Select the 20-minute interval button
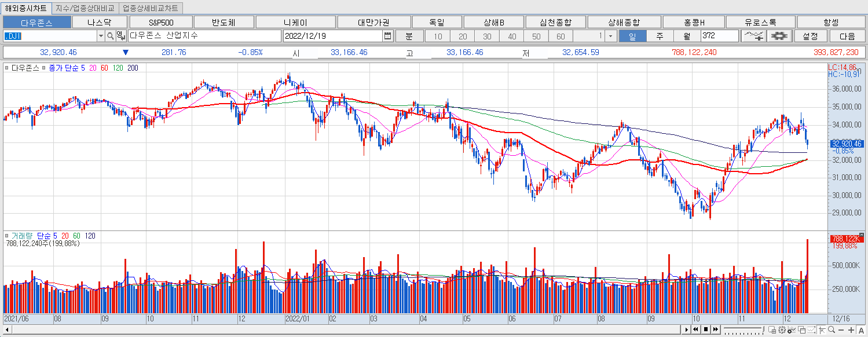This screenshot has width=868, height=337. pos(463,36)
